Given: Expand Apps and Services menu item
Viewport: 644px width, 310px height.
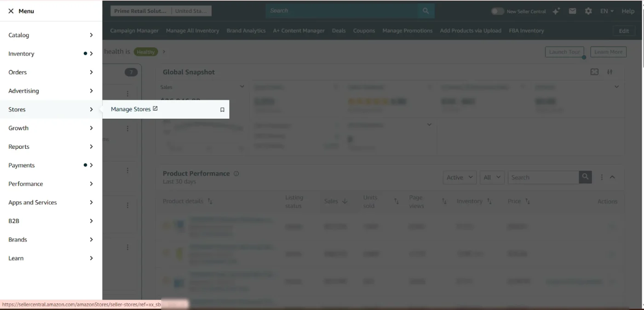Looking at the screenshot, I should pyautogui.click(x=51, y=202).
